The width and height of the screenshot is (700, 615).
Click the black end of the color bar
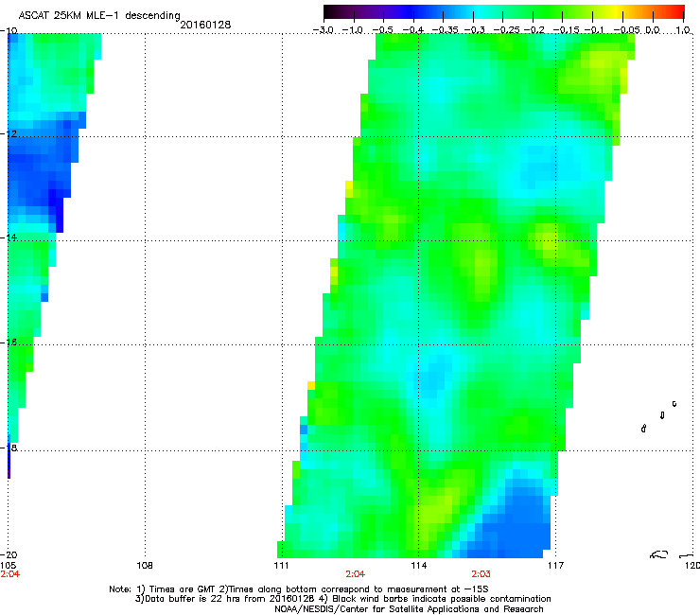click(x=330, y=11)
